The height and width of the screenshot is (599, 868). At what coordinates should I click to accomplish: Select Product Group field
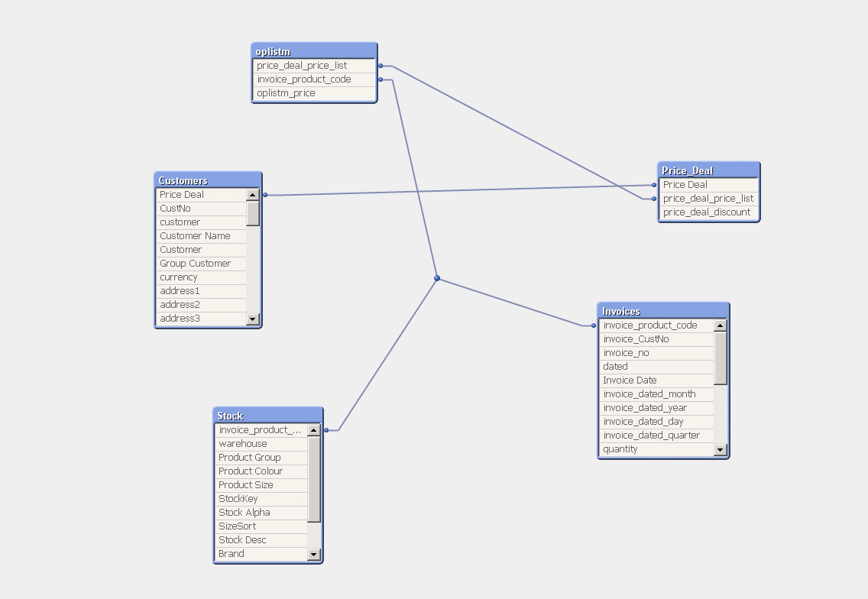(261, 458)
